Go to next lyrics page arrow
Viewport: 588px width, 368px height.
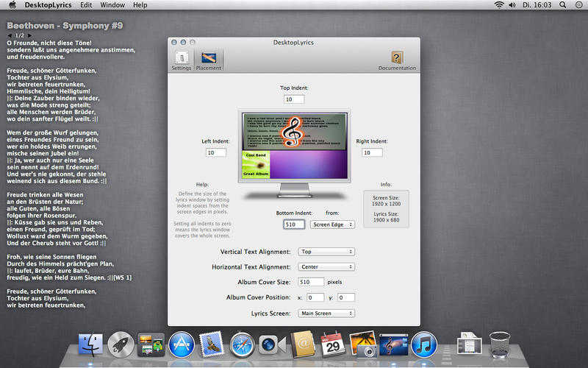pyautogui.click(x=29, y=35)
